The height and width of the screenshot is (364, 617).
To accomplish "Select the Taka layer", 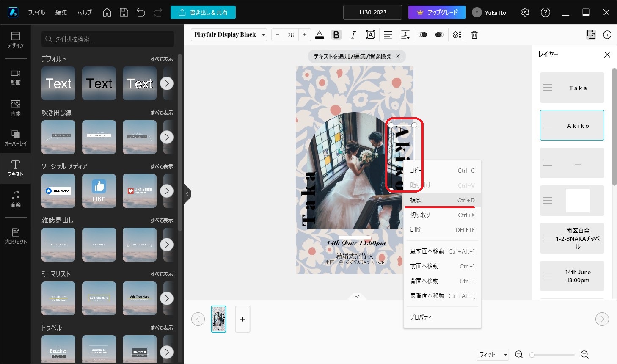I will pos(572,88).
